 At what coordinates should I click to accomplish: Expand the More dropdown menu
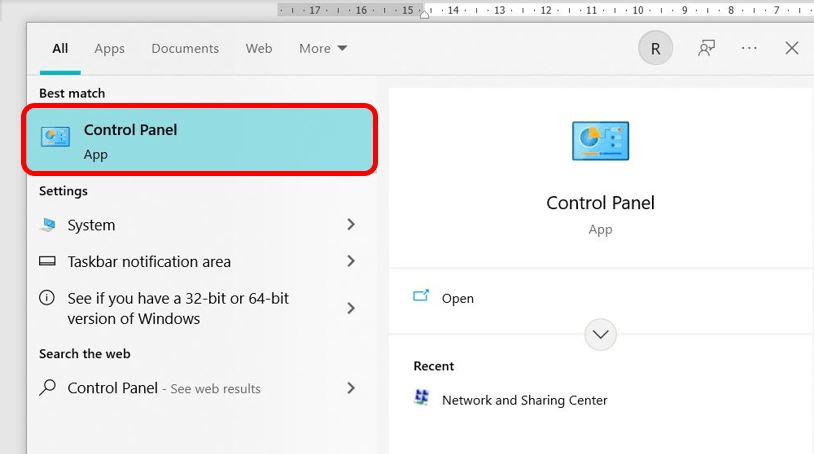[323, 48]
